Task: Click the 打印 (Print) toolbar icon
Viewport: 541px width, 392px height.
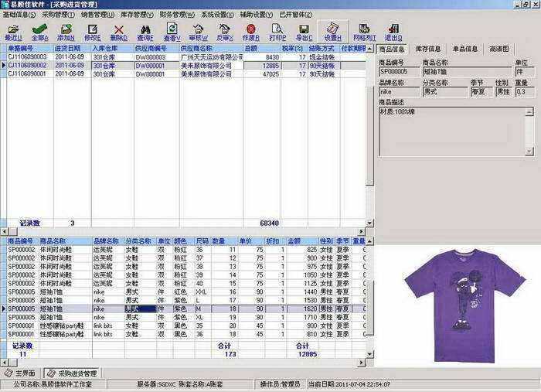Action: [277, 32]
